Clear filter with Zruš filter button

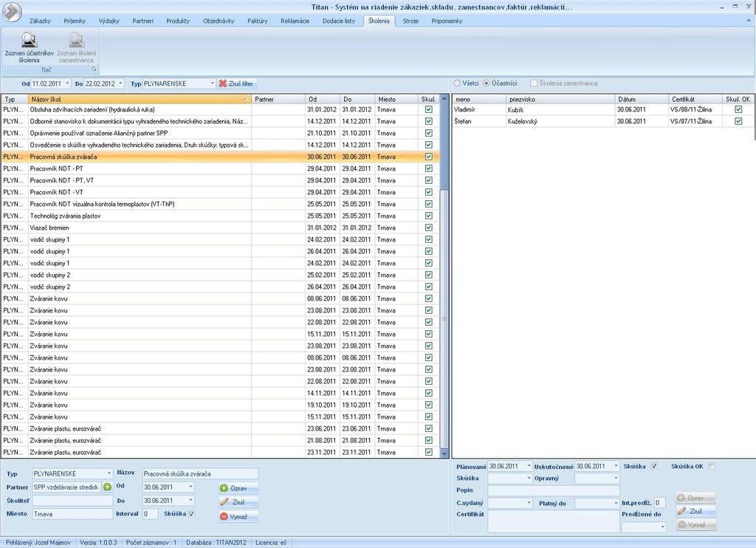tap(236, 83)
